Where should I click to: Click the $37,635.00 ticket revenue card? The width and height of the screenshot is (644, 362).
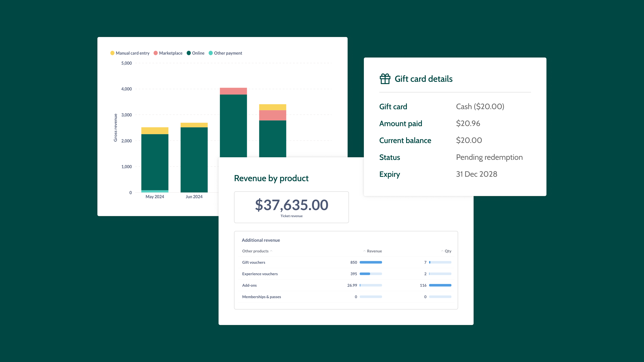click(291, 207)
